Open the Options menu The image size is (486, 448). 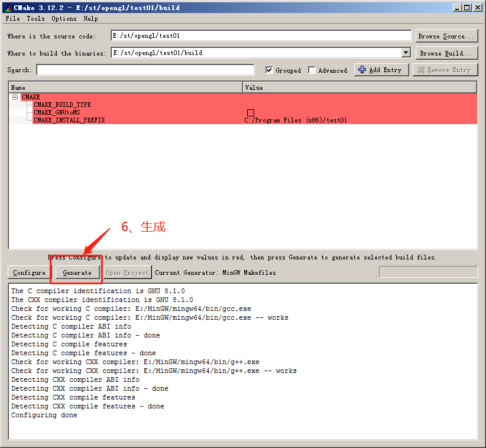point(64,18)
